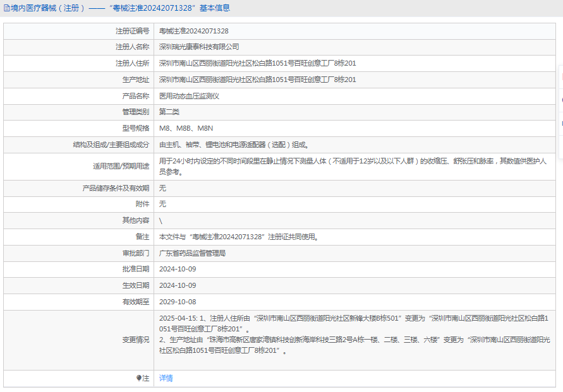Click the 变更情况 text dated 2025-04-15
This screenshot has width=563, height=392.
pyautogui.click(x=354, y=335)
